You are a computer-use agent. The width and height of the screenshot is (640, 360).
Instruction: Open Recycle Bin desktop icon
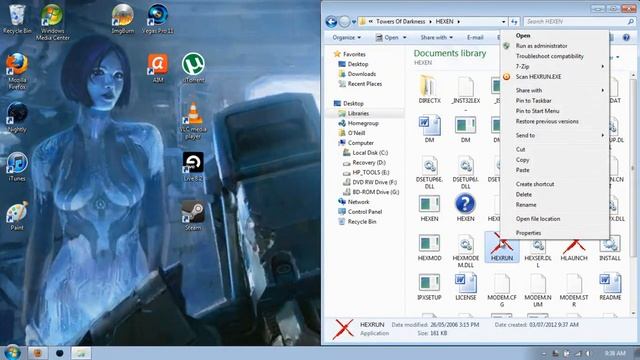[17, 19]
